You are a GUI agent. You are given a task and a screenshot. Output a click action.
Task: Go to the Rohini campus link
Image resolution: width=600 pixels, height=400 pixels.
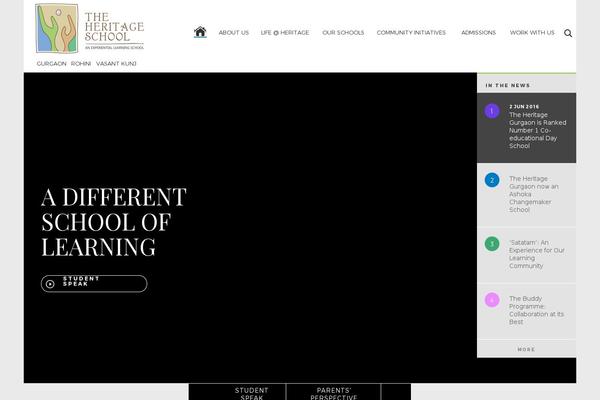point(81,64)
